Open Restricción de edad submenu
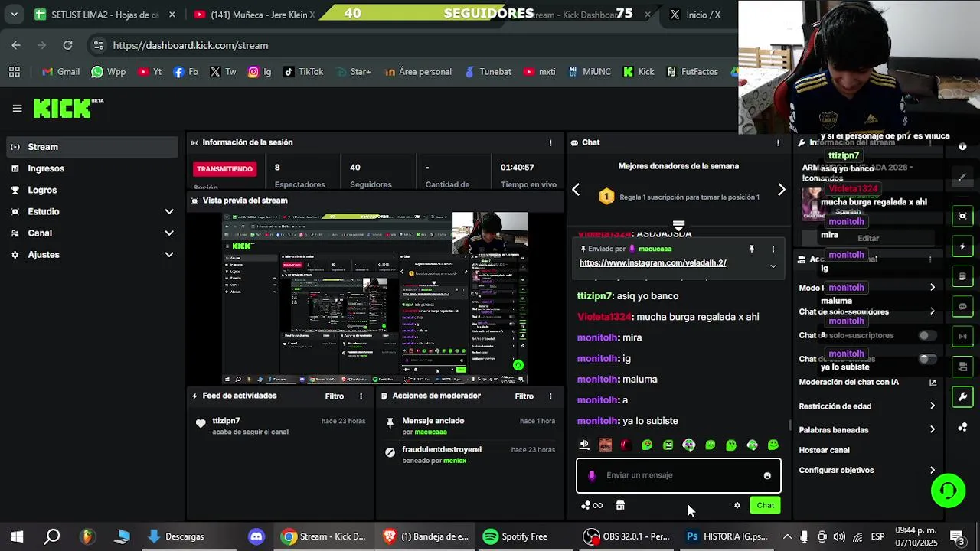The width and height of the screenshot is (980, 551). pos(867,406)
